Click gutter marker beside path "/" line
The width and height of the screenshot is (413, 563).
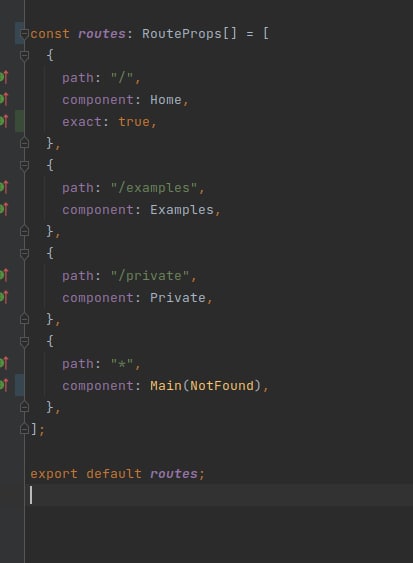(x=4, y=77)
